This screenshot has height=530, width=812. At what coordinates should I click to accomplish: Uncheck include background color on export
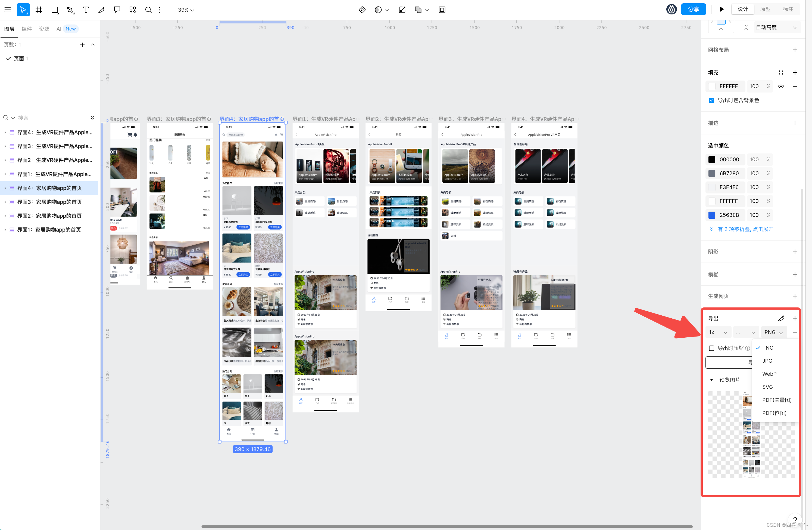[711, 100]
